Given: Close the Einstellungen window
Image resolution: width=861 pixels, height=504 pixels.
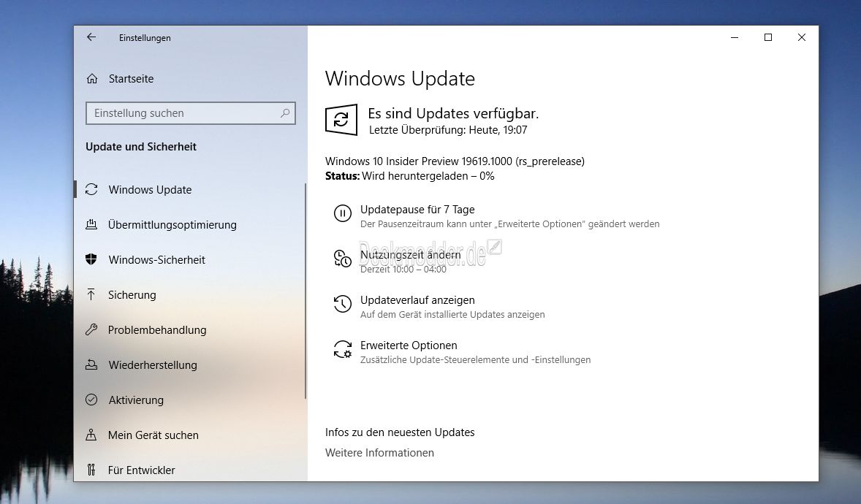Looking at the screenshot, I should pos(802,37).
